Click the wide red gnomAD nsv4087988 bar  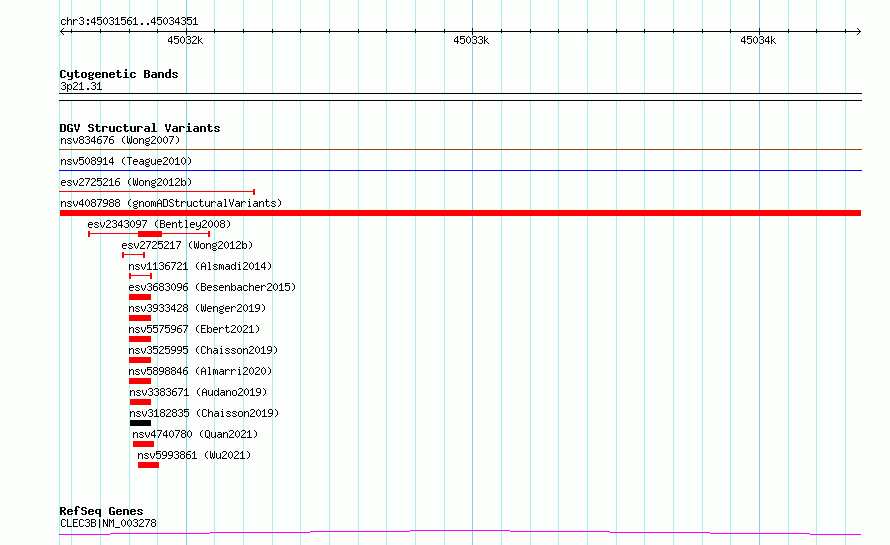pos(460,213)
